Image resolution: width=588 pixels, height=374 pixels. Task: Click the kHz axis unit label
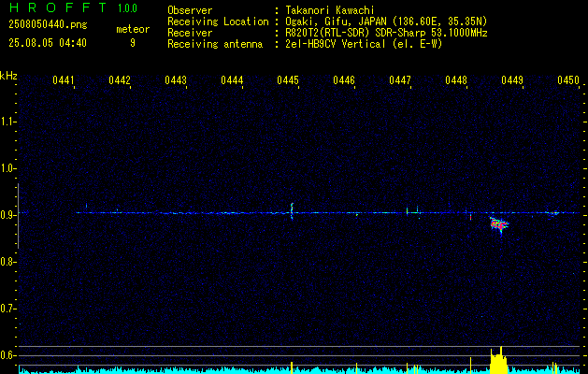point(8,76)
